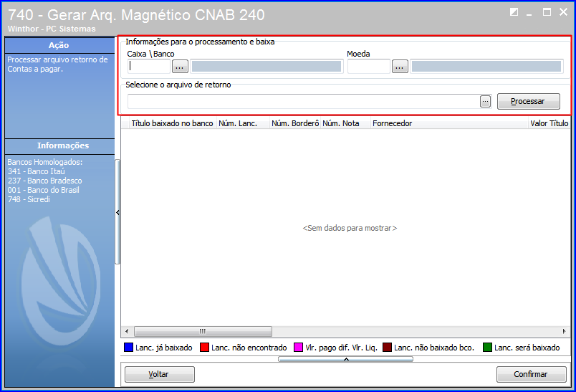This screenshot has width=576, height=392.
Task: Click the Confirmar button
Action: click(531, 374)
